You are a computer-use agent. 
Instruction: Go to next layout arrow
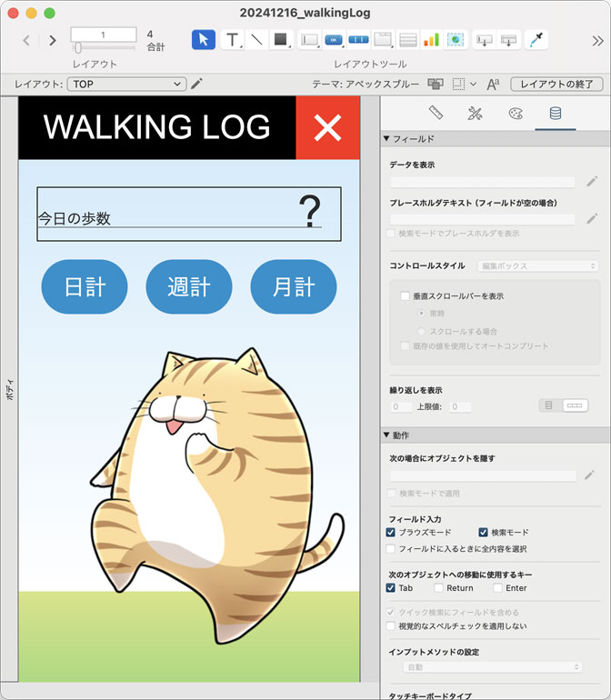click(53, 41)
